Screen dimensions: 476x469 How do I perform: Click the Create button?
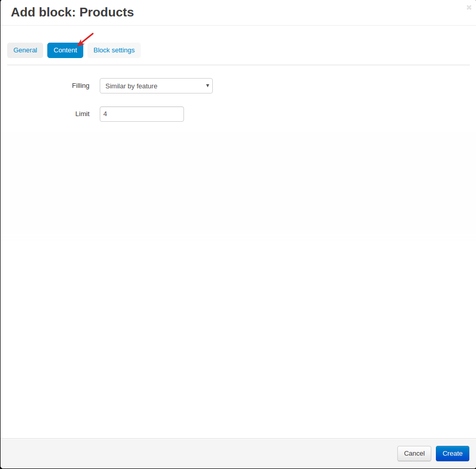(452, 453)
